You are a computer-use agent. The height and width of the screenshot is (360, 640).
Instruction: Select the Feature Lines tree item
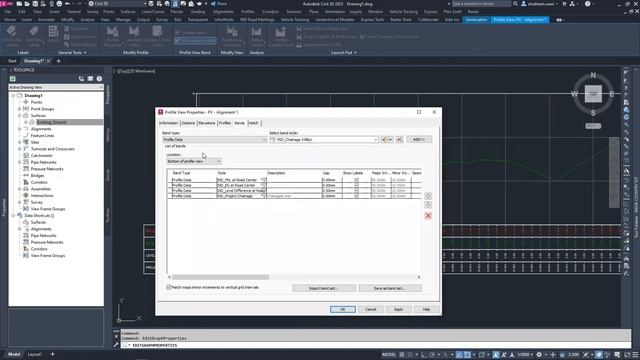[42, 136]
